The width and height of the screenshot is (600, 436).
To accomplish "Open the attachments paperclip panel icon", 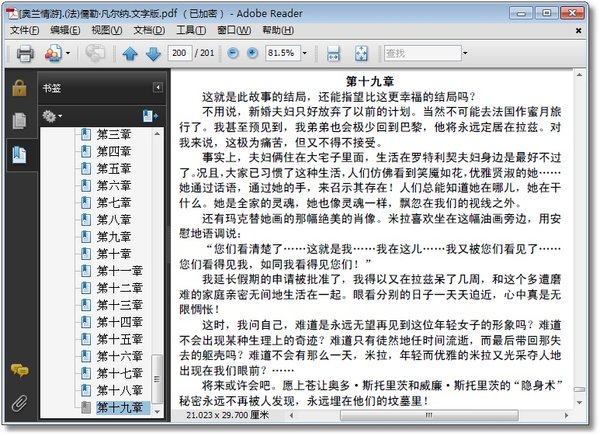I will (x=20, y=403).
